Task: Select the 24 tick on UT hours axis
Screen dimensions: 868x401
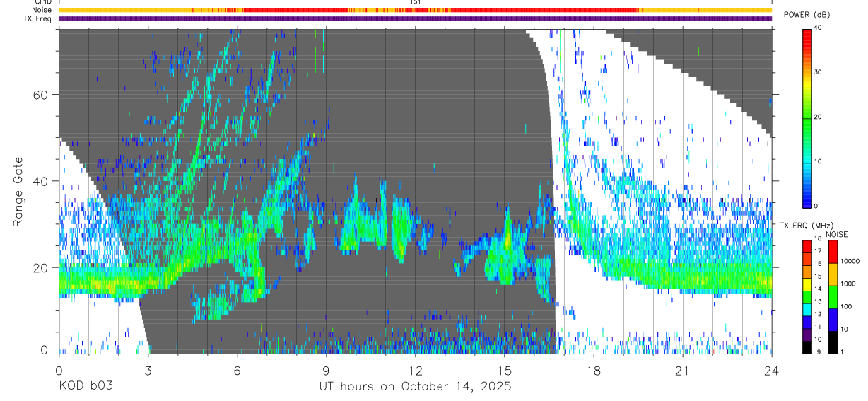Action: click(771, 371)
